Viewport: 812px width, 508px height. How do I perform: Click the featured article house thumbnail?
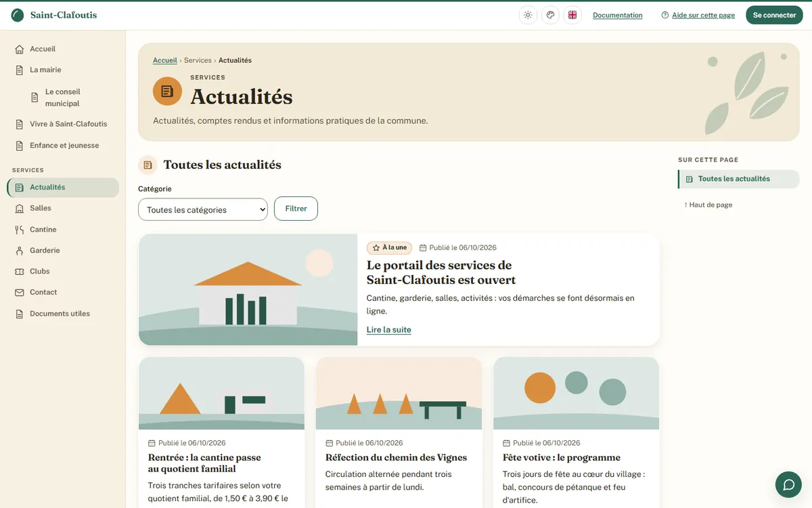click(x=248, y=290)
